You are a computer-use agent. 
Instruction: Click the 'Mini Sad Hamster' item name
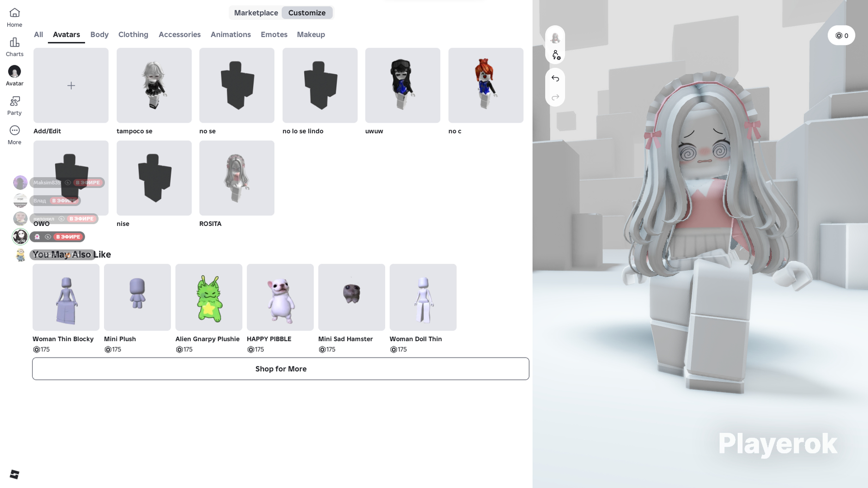pyautogui.click(x=346, y=339)
